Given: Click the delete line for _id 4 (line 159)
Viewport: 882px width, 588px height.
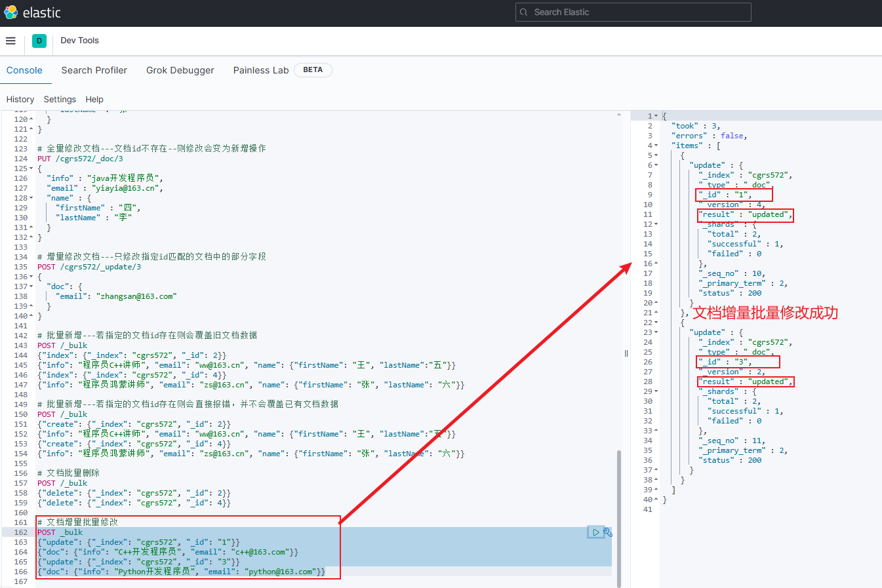Looking at the screenshot, I should coord(134,503).
